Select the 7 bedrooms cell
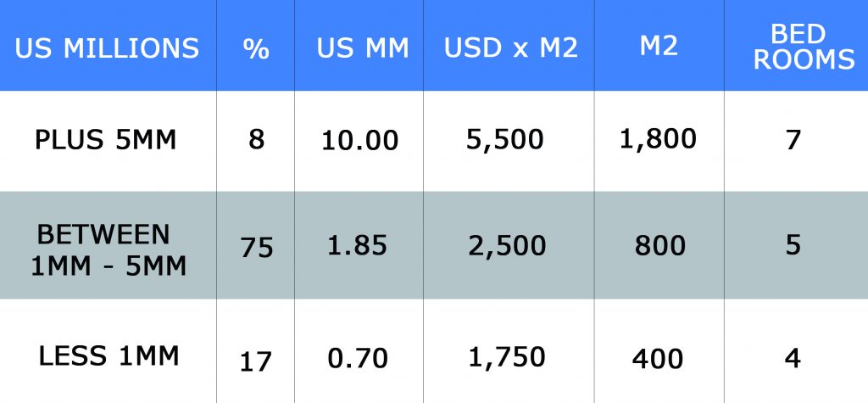Screen dimensions: 868x403 [x=793, y=140]
